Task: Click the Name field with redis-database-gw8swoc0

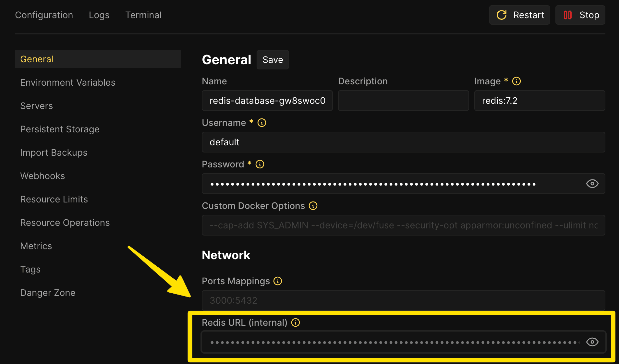Action: click(267, 101)
